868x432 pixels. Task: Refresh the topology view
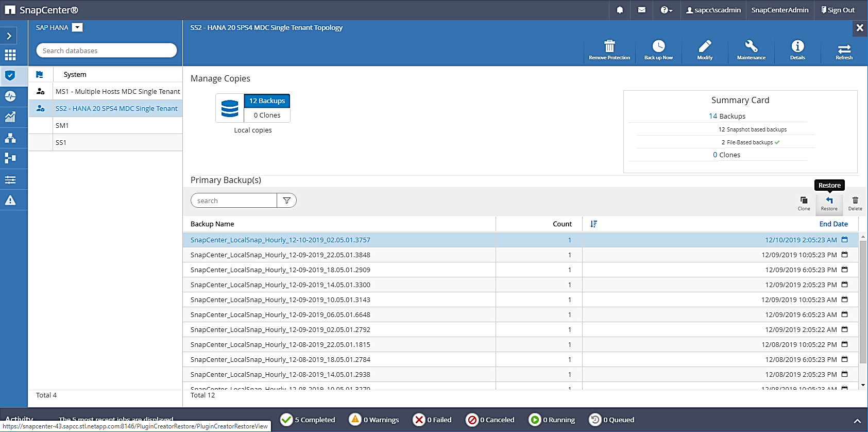(844, 49)
